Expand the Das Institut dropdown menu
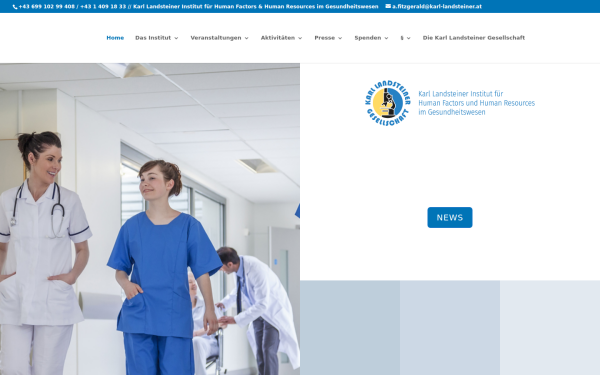Image resolution: width=600 pixels, height=375 pixels. click(157, 38)
